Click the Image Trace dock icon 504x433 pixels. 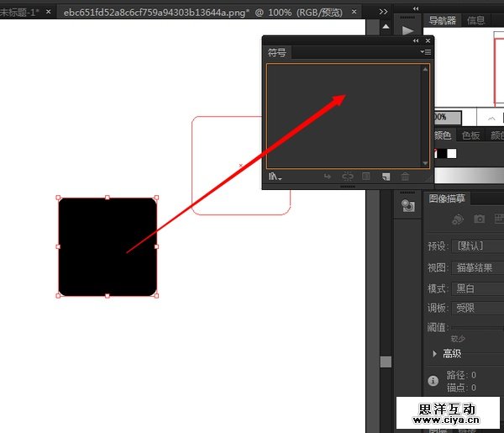408,205
